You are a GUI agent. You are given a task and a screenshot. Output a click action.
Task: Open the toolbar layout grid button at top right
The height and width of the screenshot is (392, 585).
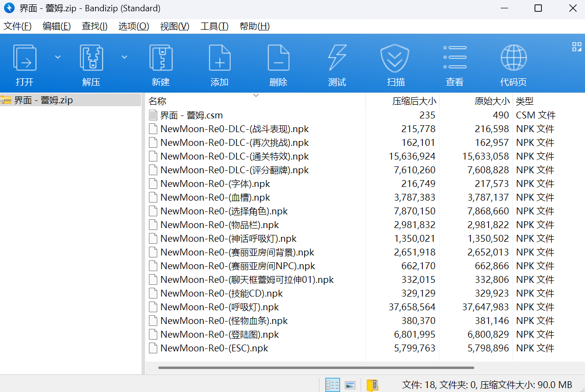pos(577,47)
